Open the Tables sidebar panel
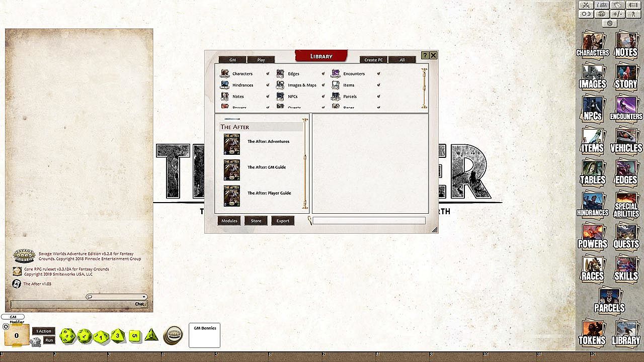Viewport: 644px width, 362px height. coord(592,172)
